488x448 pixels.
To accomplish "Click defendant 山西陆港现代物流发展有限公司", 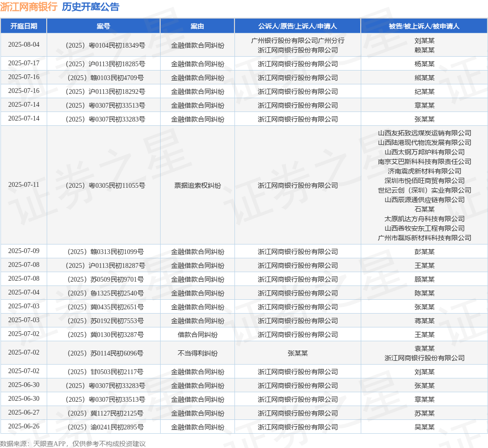I will 424,143.
